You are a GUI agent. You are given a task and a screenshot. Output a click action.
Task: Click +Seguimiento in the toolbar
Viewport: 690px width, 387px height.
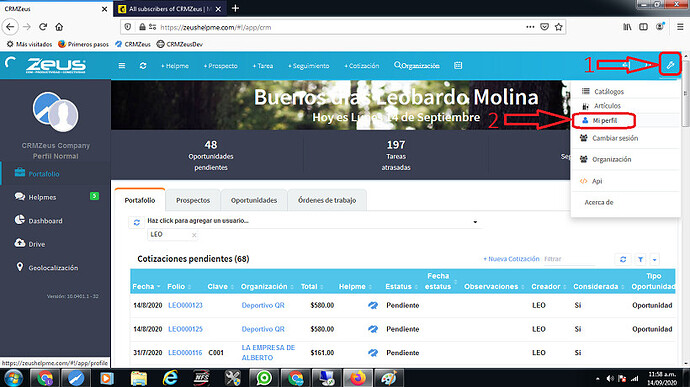click(x=308, y=66)
